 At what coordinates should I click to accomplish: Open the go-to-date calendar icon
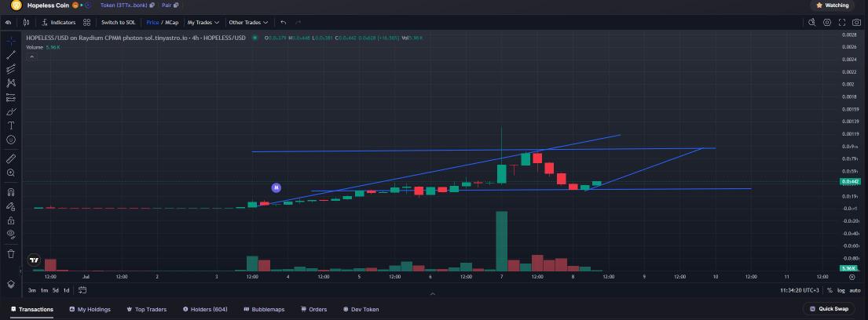[82, 290]
